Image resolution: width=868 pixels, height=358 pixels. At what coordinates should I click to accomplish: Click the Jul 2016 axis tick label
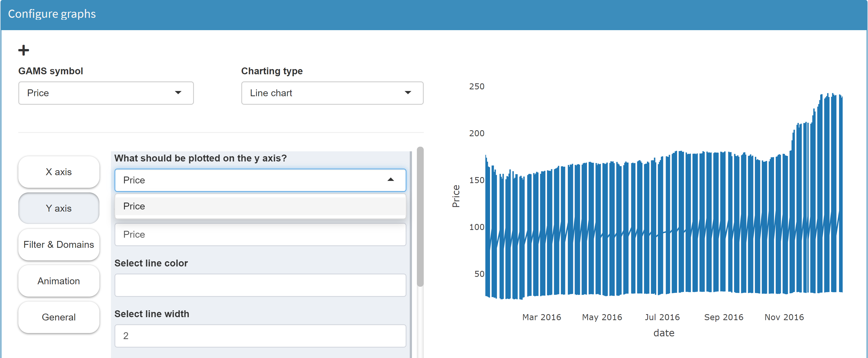click(x=662, y=317)
